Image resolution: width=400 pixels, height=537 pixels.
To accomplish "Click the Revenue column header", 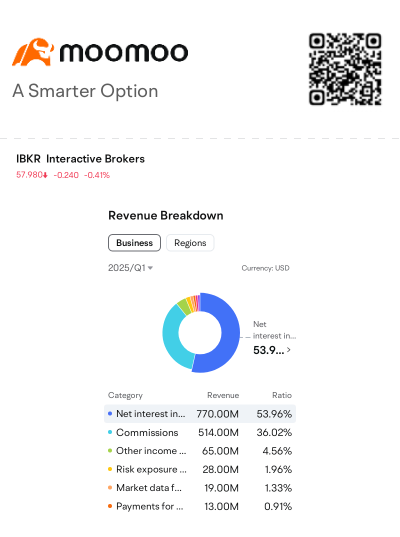I will [223, 396].
